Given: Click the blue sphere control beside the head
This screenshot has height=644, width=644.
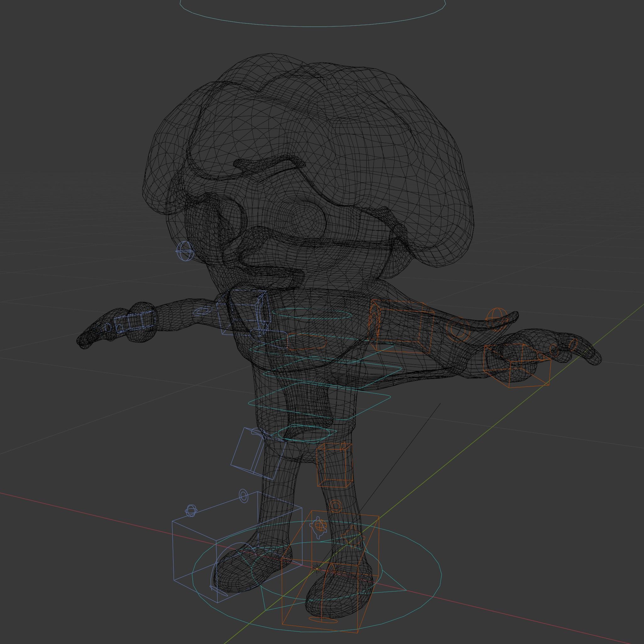Looking at the screenshot, I should [185, 251].
